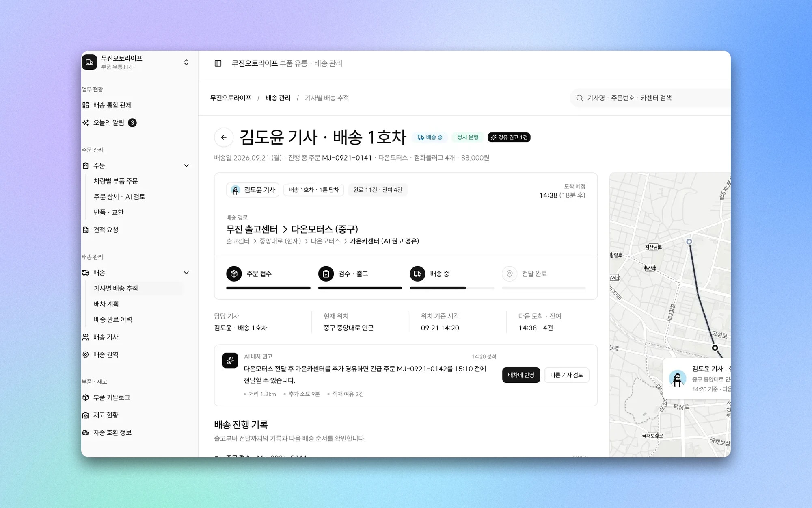
Task: Click the 14:38 arrival time text
Action: tap(548, 195)
